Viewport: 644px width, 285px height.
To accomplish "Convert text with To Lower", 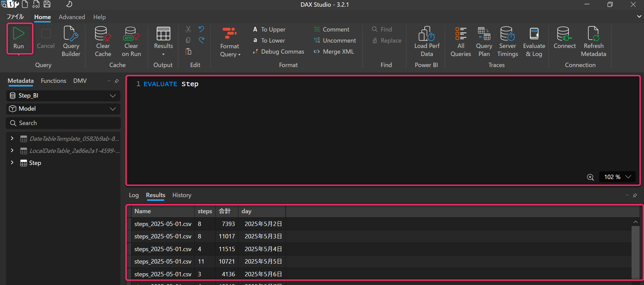I will tap(269, 41).
